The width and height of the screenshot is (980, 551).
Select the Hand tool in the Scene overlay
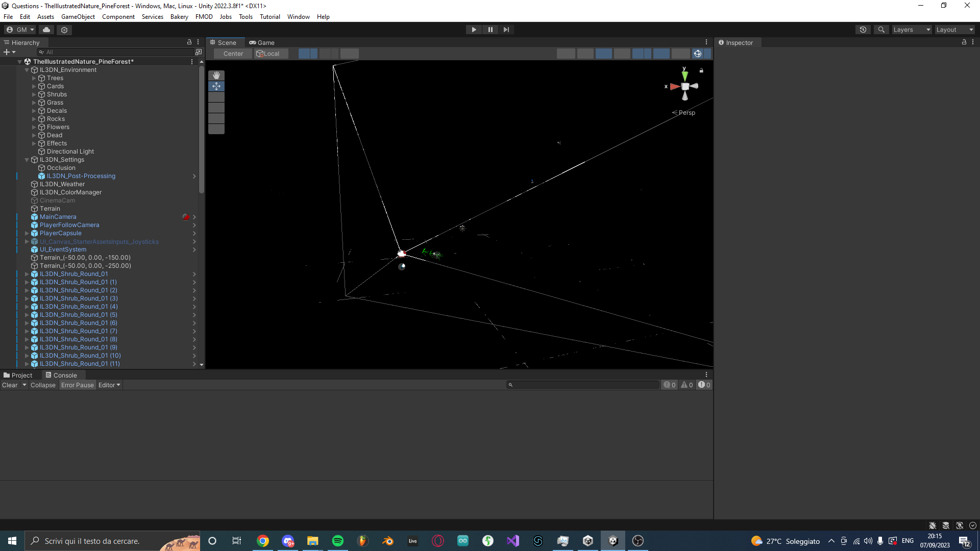(216, 75)
